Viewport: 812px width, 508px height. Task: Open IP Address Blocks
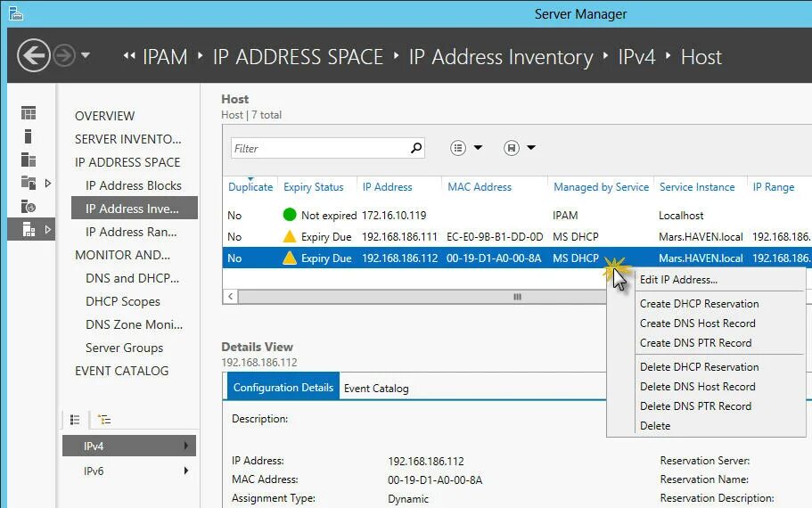tap(134, 185)
